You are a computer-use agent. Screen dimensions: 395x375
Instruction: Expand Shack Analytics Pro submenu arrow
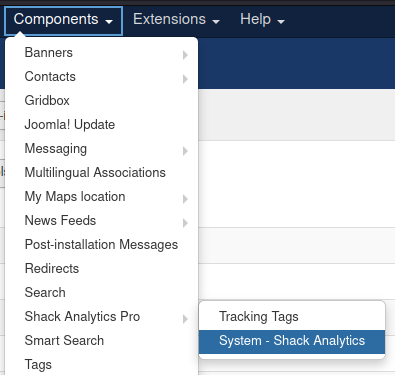point(185,319)
